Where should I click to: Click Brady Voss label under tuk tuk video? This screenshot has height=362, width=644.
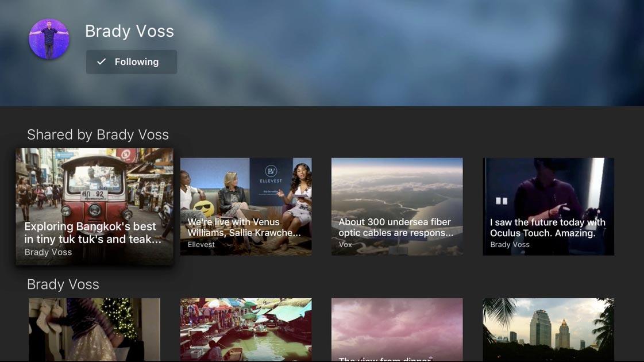click(x=48, y=252)
